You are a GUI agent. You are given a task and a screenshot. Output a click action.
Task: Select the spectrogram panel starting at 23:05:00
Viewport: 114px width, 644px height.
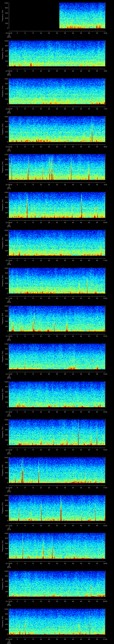(57, 54)
